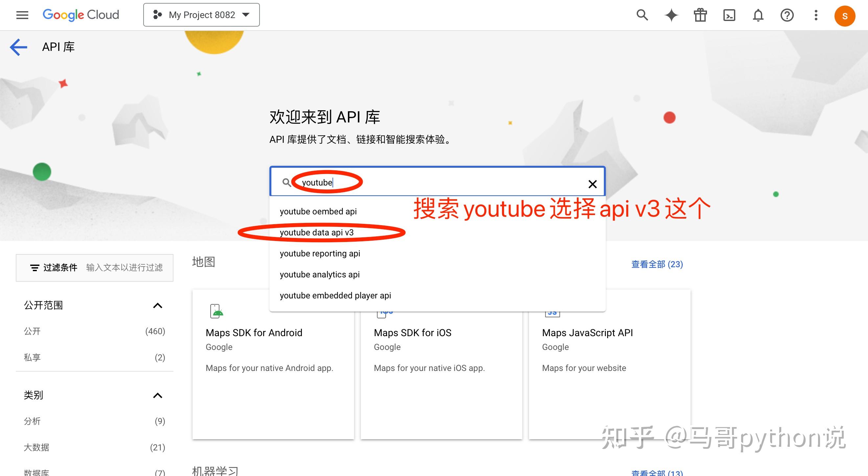The height and width of the screenshot is (476, 868).
Task: Open the help question mark icon
Action: click(787, 15)
